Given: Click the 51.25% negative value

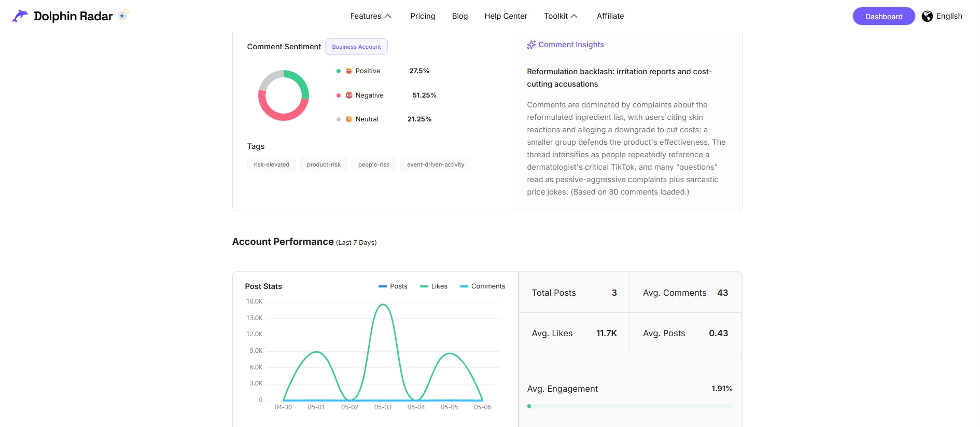Looking at the screenshot, I should (424, 95).
